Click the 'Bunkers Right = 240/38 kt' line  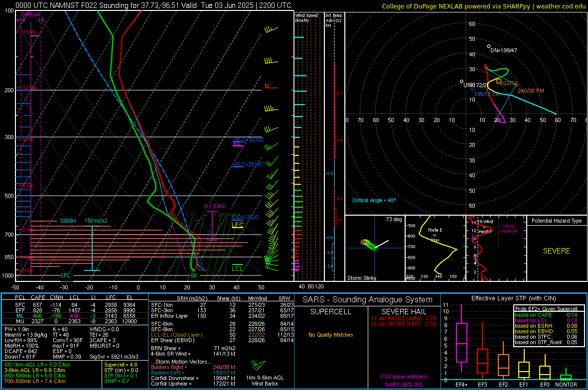[193, 367]
